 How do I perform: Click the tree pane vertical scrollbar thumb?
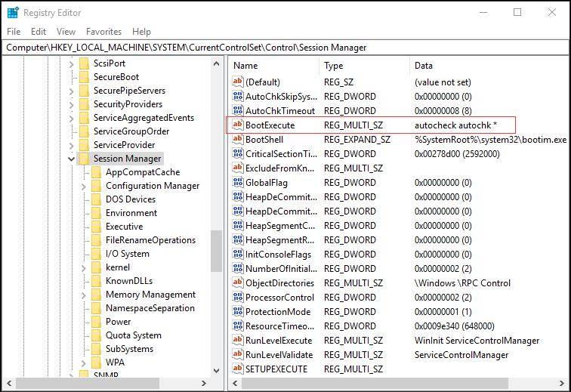[x=216, y=251]
